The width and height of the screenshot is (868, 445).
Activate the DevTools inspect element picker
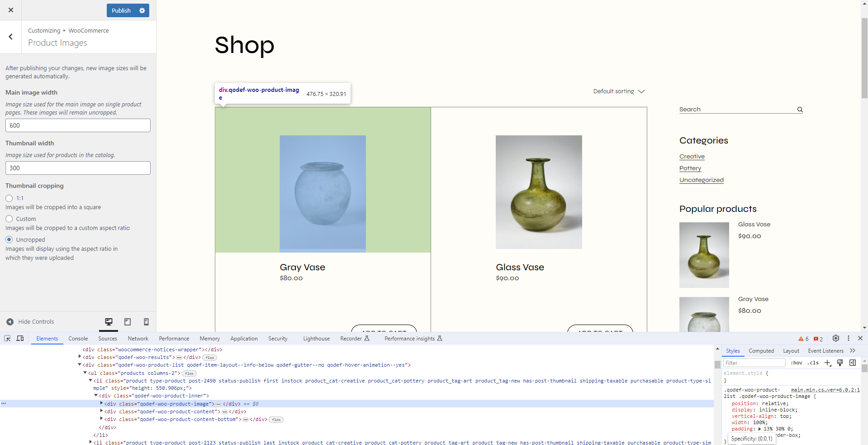[7, 338]
